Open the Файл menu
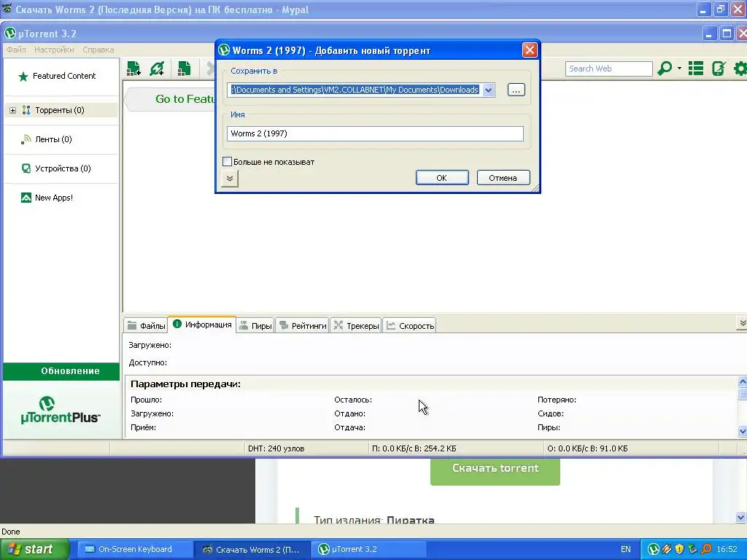 point(16,50)
